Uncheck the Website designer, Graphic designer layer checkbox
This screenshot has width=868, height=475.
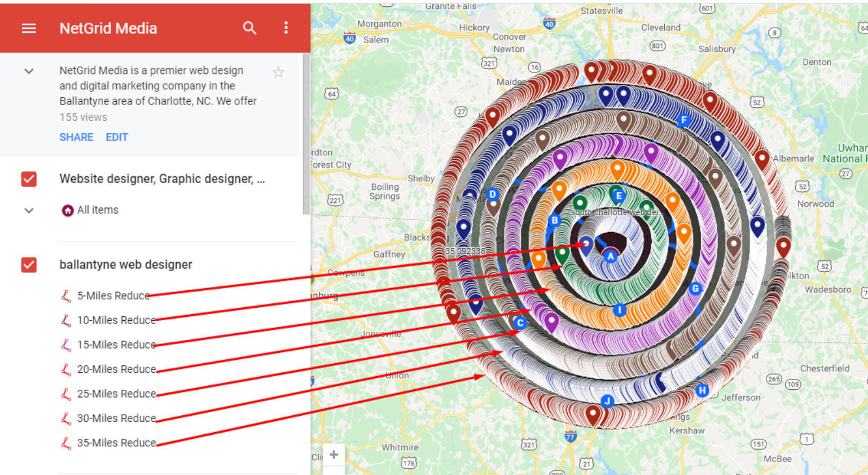pos(29,179)
